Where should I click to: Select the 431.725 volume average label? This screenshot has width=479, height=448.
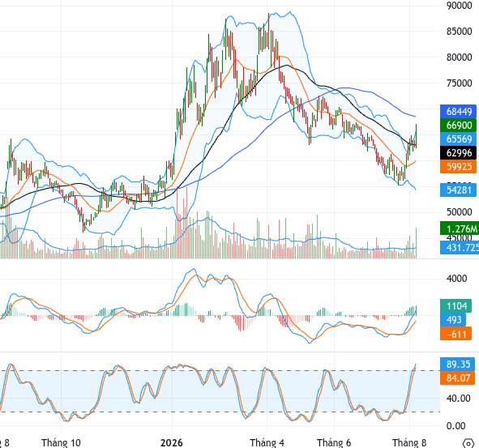460,247
